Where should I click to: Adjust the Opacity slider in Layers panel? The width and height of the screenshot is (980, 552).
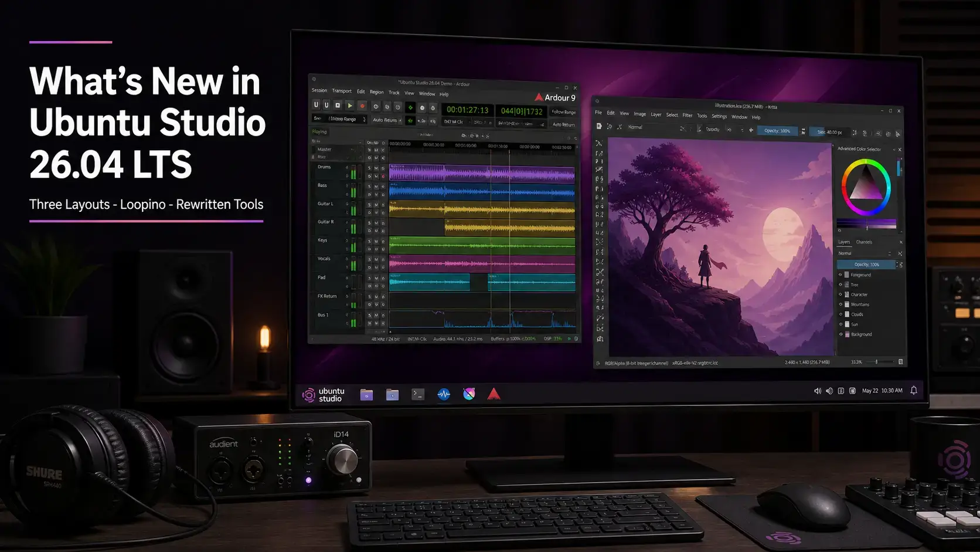tap(866, 265)
